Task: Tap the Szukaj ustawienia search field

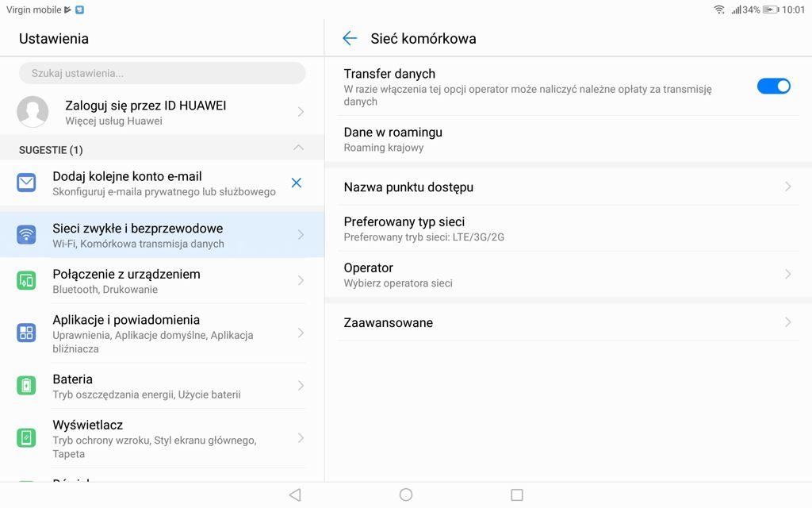Action: coord(163,73)
